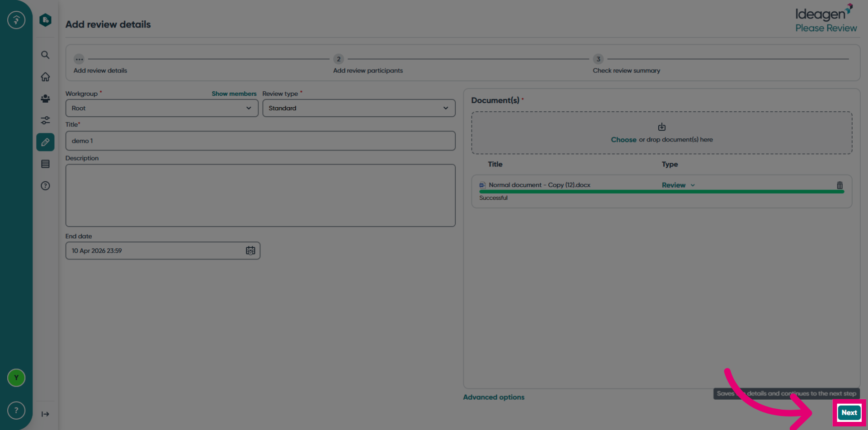The height and width of the screenshot is (430, 868).
Task: Go to Add review participants step
Action: [368, 71]
